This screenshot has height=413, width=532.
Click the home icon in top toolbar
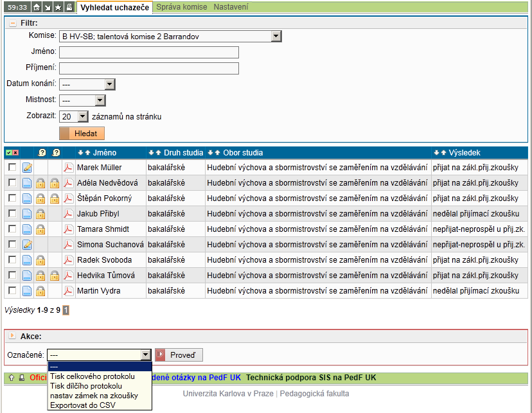point(37,7)
